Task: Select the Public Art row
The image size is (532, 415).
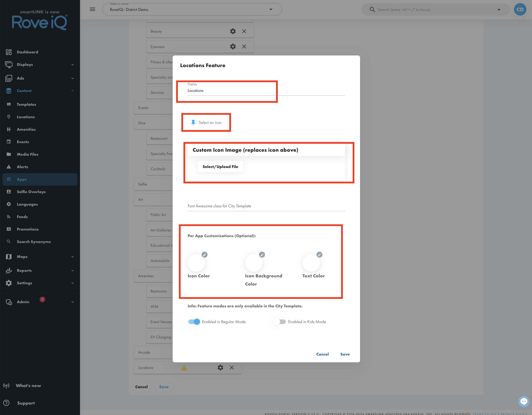Action: [x=160, y=215]
